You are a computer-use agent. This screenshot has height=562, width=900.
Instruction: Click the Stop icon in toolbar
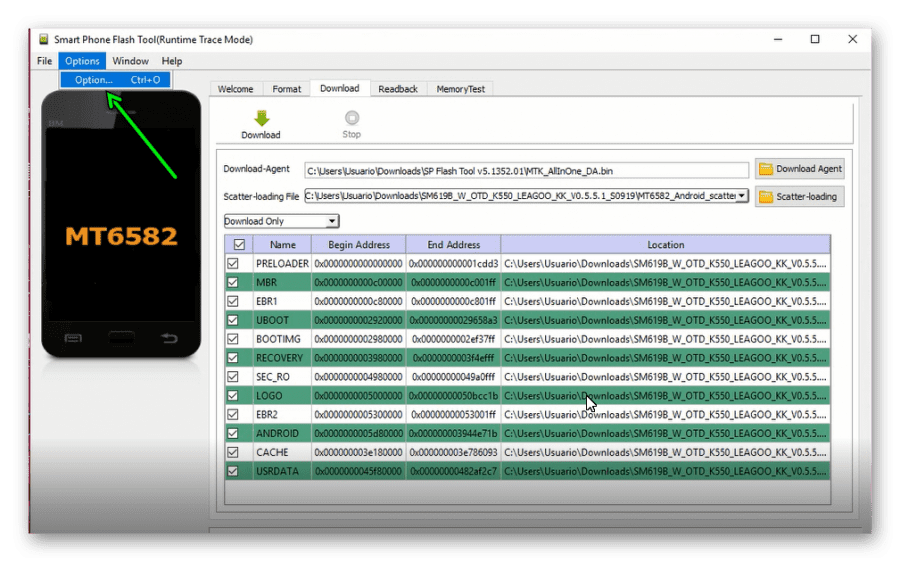(352, 118)
